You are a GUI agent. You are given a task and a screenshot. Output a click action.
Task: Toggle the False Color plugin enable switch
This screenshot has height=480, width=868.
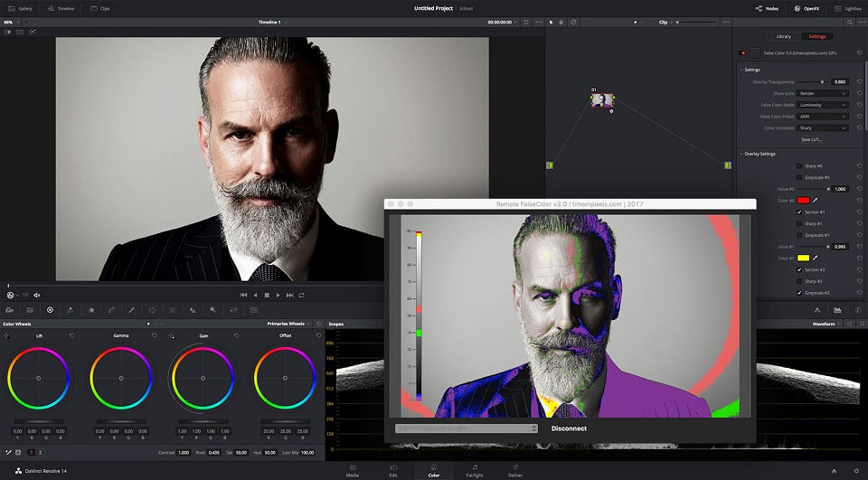point(742,53)
